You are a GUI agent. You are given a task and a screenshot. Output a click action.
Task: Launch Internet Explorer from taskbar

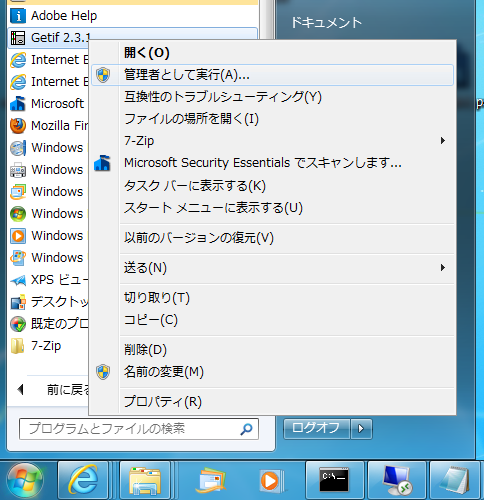click(83, 481)
